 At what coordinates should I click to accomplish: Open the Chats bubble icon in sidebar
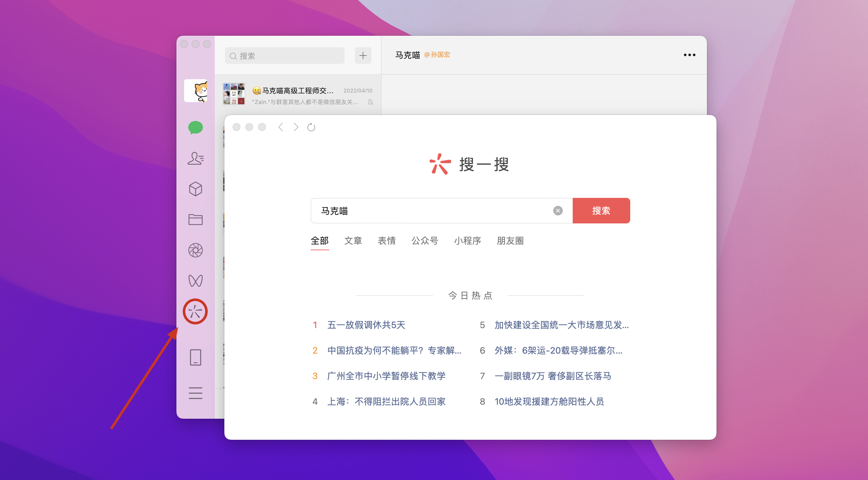click(x=196, y=128)
